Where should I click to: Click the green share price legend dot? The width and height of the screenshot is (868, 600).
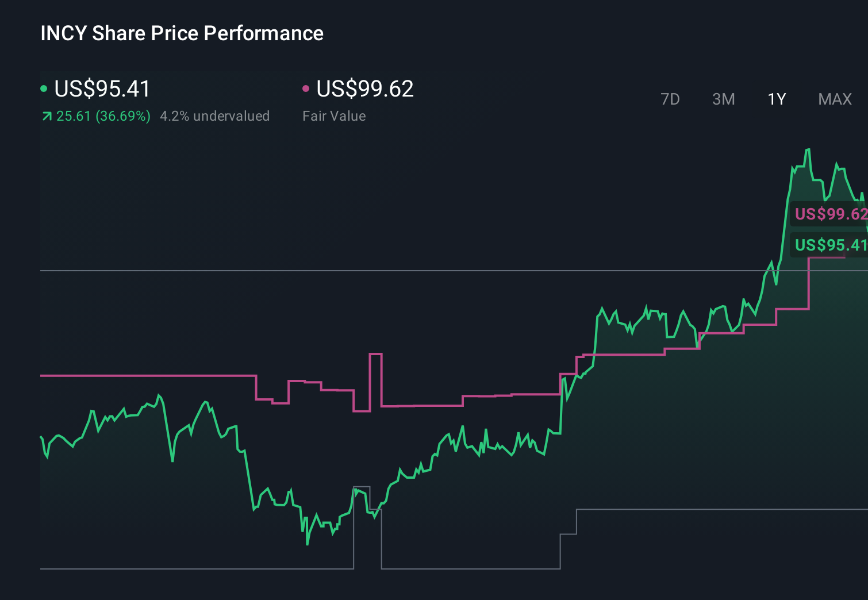coord(44,89)
